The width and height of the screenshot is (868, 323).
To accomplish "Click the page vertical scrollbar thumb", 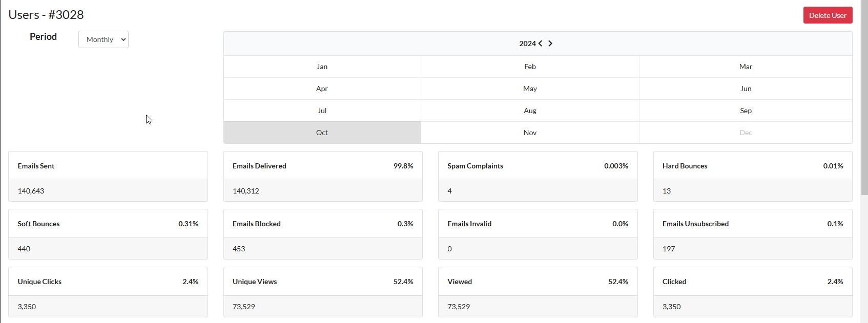I will click(x=864, y=97).
